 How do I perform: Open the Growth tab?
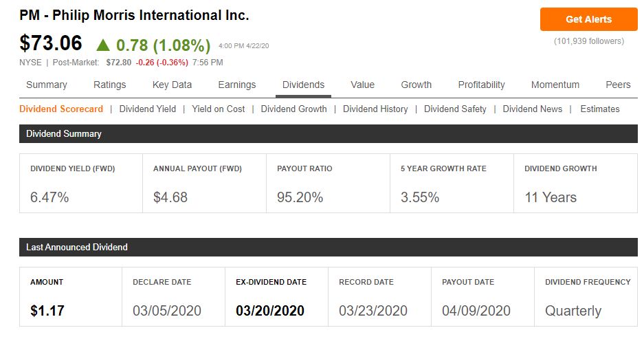point(416,85)
